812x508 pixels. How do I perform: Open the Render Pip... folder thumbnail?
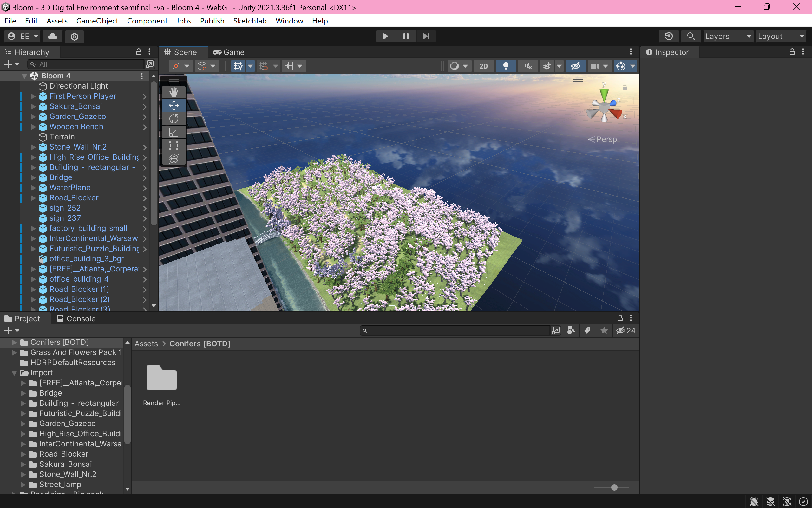162,378
